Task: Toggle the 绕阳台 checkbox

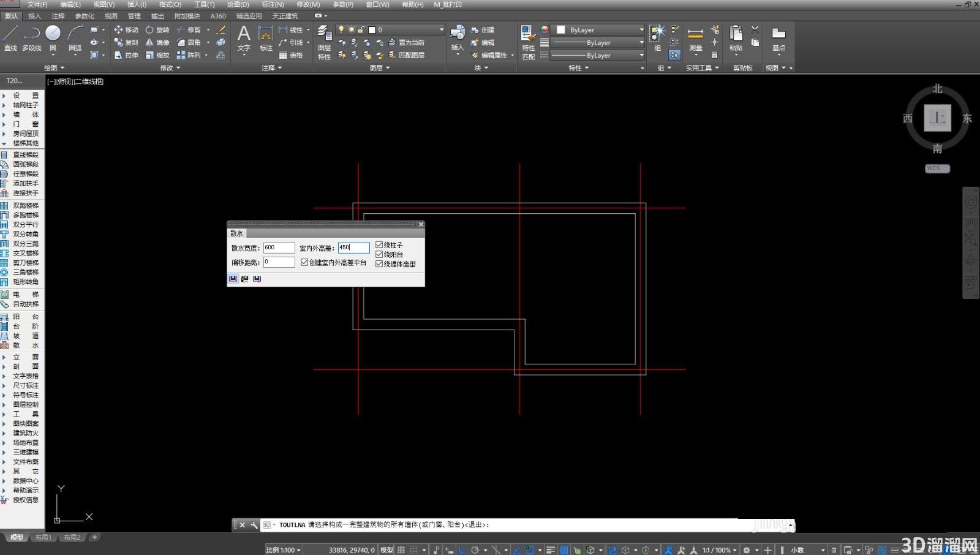Action: pyautogui.click(x=379, y=254)
